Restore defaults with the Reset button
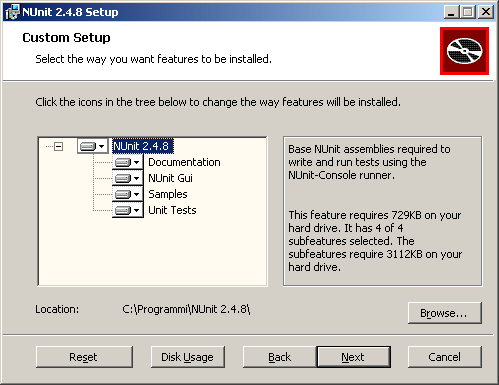499x385 pixels. (84, 357)
